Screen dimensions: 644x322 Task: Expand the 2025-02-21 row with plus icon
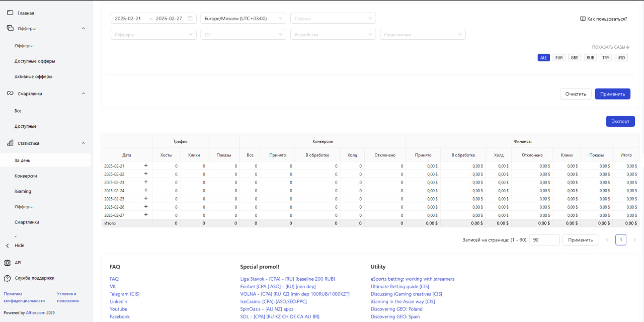click(x=146, y=166)
